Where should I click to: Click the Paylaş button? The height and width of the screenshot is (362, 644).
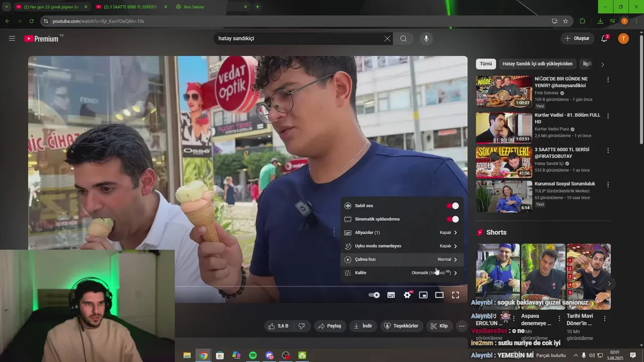point(330,326)
